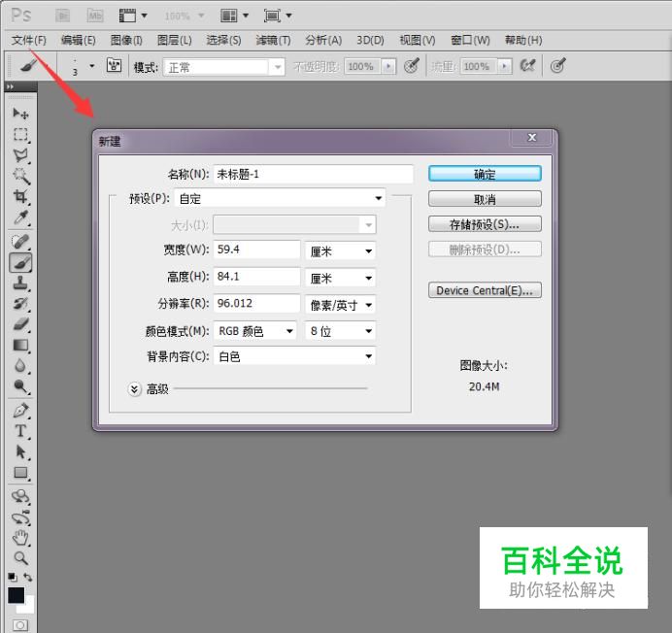Select the 3D Camera Rotate tool
Viewport: 672px width, 633px height.
tap(20, 517)
